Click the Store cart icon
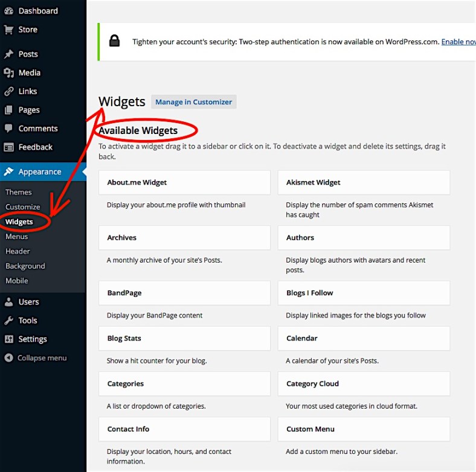476x472 pixels. 8,30
